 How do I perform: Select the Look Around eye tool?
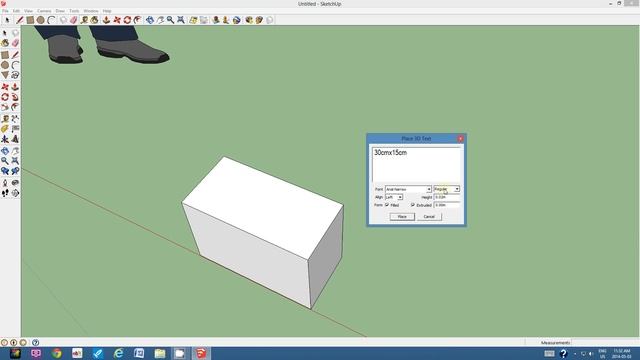[x=15, y=182]
